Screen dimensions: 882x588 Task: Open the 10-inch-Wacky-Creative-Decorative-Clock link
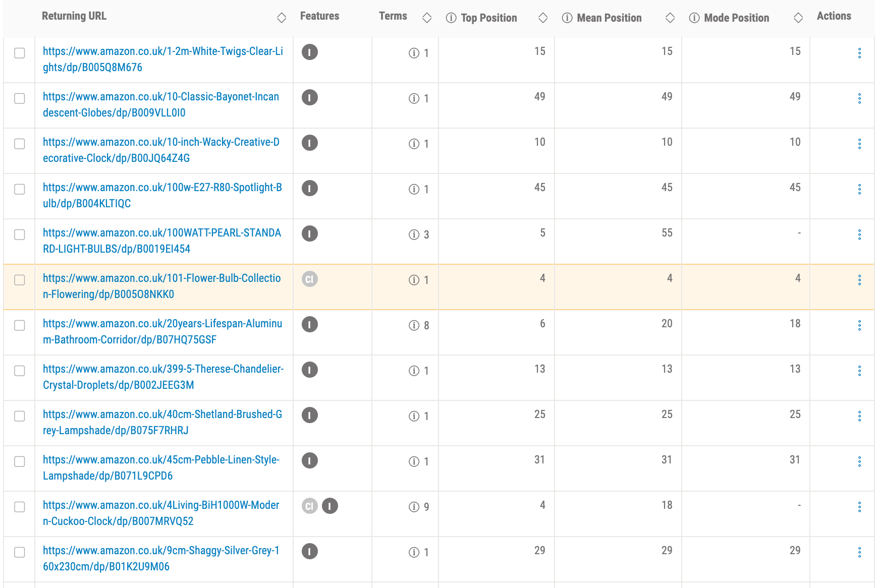[x=161, y=150]
